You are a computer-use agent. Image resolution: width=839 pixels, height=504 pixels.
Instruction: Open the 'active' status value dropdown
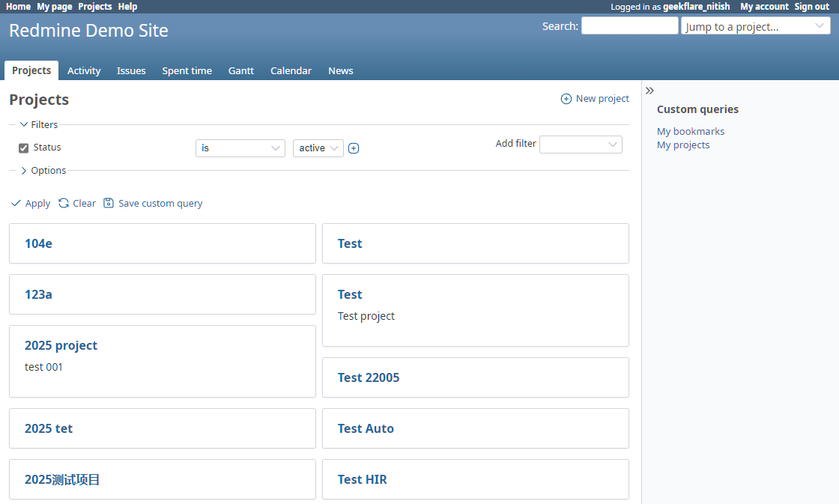pos(318,148)
